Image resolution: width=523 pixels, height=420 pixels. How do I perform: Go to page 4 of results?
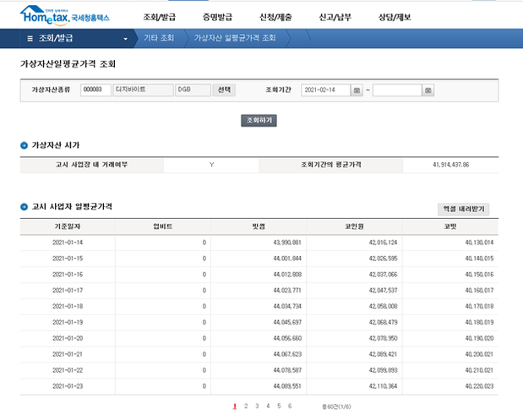coord(268,406)
